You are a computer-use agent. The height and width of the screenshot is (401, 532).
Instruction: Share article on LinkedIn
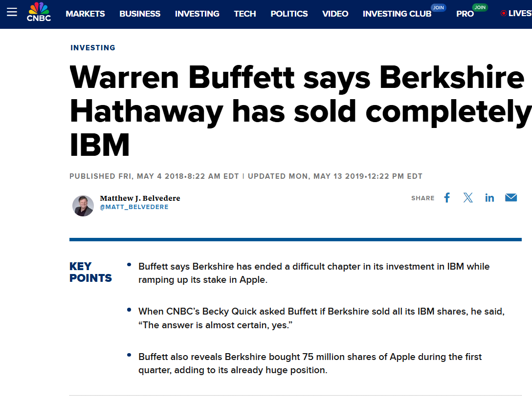pyautogui.click(x=489, y=198)
